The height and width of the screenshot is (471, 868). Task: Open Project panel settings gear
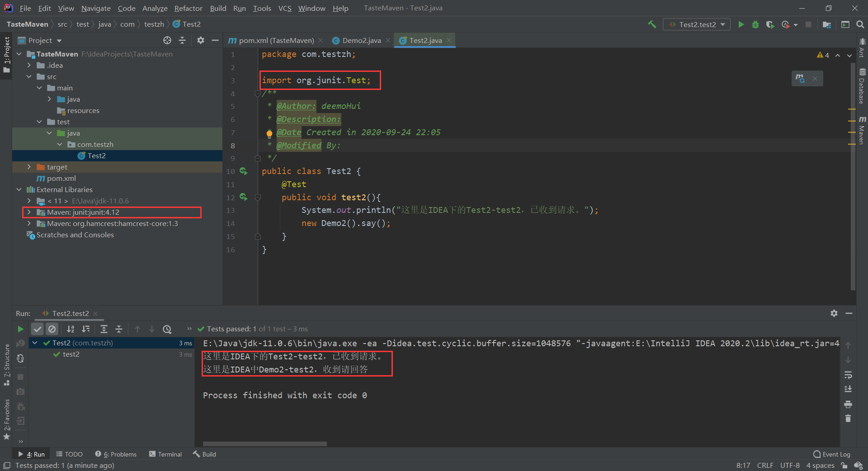pos(201,40)
